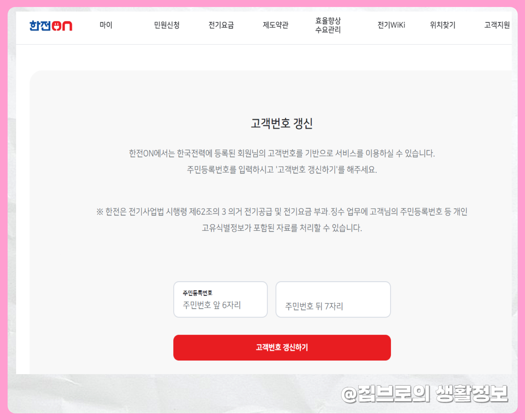Image resolution: width=525 pixels, height=420 pixels.
Task: Go to the 위치찾기 menu
Action: tap(443, 25)
